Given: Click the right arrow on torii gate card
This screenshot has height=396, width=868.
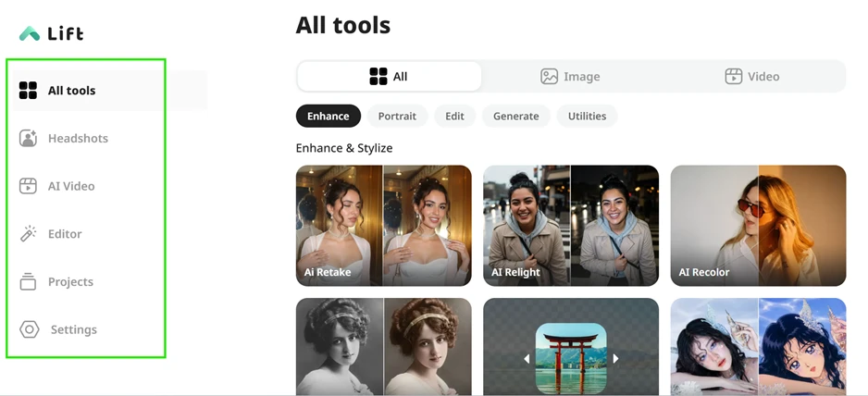Looking at the screenshot, I should (x=615, y=359).
